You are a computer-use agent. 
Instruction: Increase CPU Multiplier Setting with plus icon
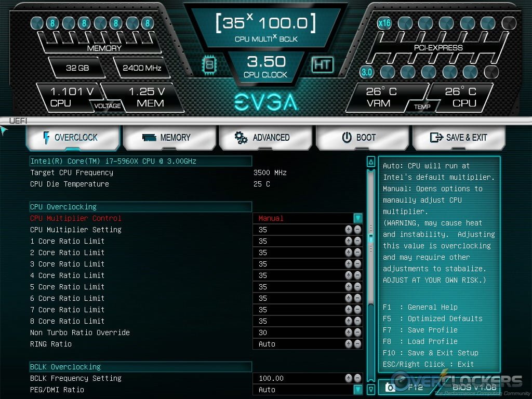click(349, 230)
